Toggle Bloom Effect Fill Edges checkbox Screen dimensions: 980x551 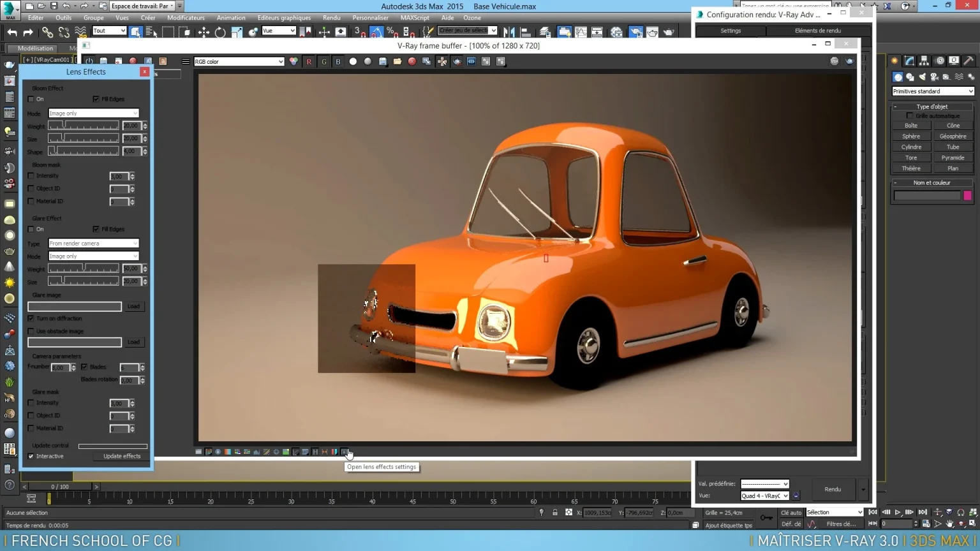(96, 99)
